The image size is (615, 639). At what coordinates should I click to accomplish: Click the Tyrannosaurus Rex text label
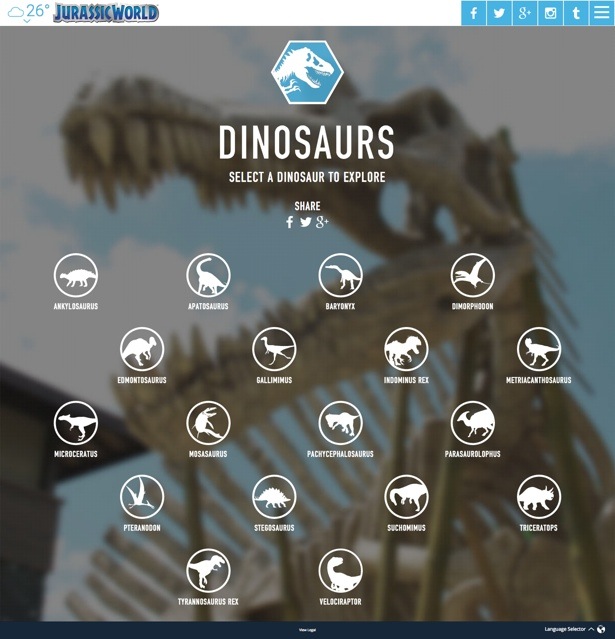[208, 602]
